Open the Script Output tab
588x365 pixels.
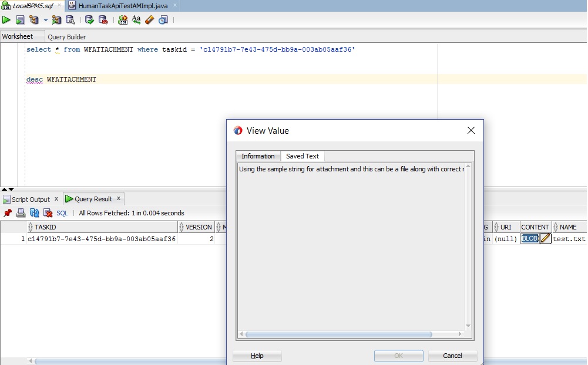point(31,200)
